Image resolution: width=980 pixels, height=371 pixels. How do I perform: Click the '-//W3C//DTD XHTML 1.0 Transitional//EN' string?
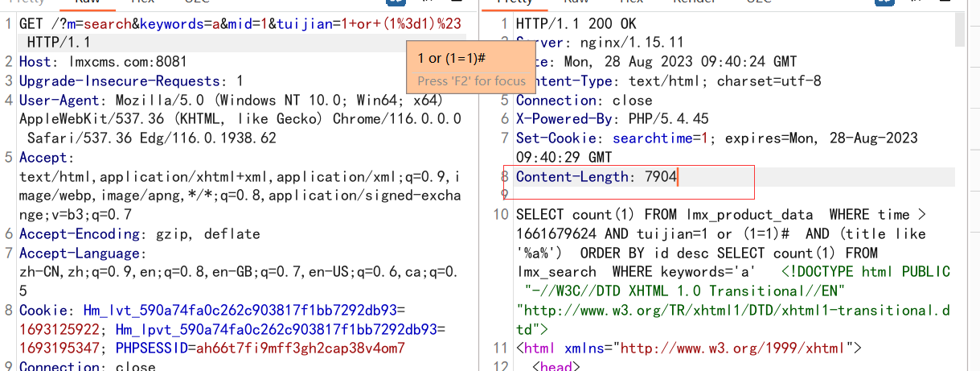click(x=683, y=291)
